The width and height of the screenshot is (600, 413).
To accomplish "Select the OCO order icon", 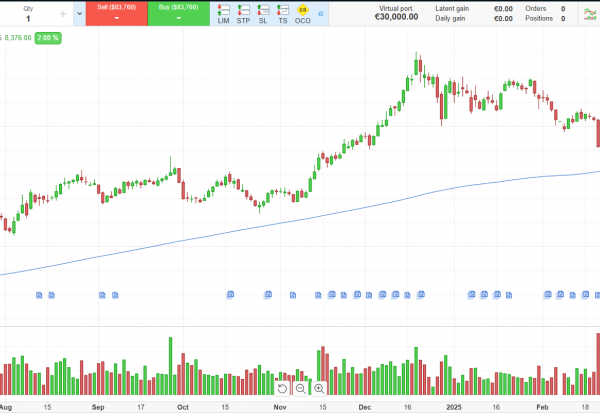I will [303, 14].
